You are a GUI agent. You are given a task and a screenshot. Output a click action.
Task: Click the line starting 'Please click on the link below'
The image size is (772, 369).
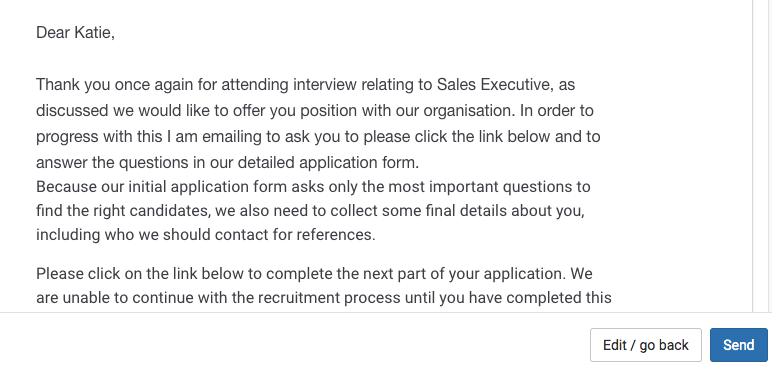coord(314,273)
